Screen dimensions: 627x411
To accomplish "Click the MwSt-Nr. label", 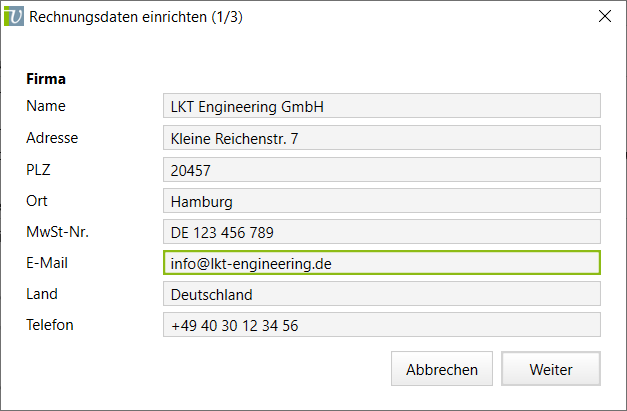I will point(58,232).
